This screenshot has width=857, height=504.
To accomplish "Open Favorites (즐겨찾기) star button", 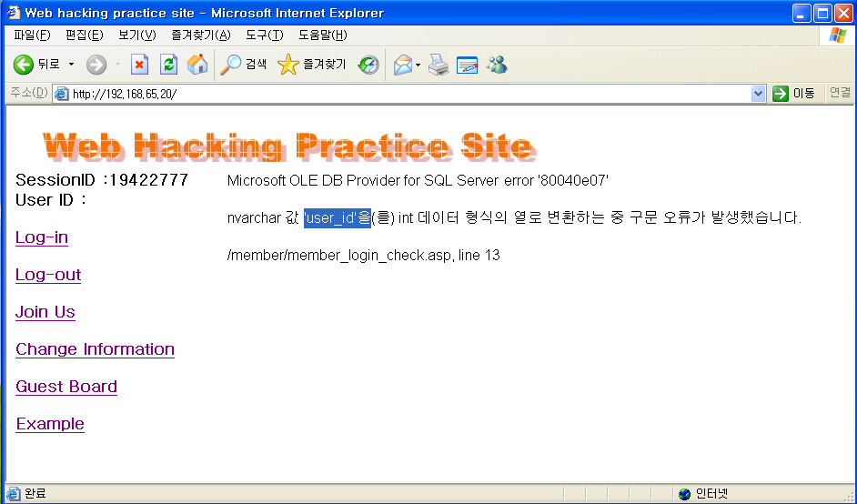I will click(x=311, y=65).
